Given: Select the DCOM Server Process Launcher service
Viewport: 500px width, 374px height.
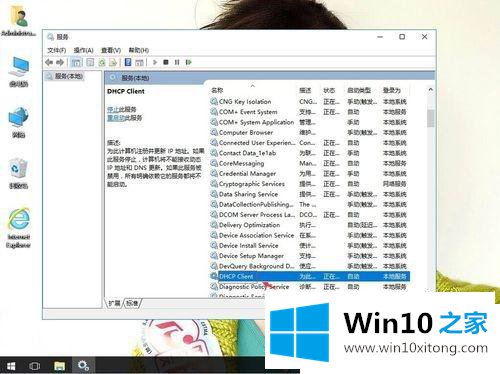Looking at the screenshot, I should 309,215.
